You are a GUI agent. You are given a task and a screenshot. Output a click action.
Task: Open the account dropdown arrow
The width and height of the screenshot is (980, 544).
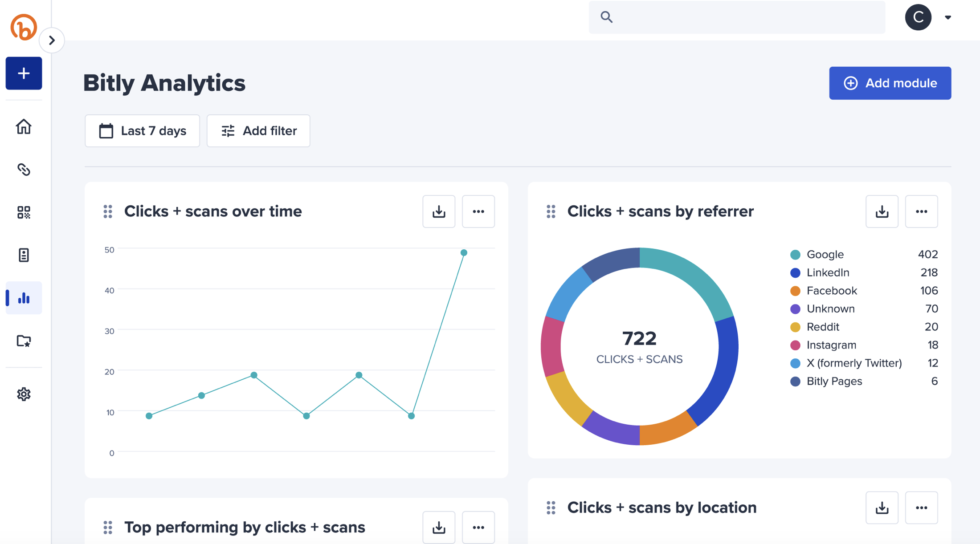click(948, 17)
